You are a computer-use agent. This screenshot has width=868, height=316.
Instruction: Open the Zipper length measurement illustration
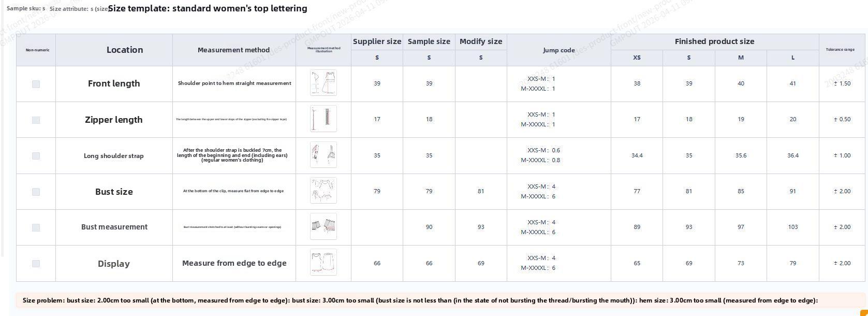tap(323, 119)
